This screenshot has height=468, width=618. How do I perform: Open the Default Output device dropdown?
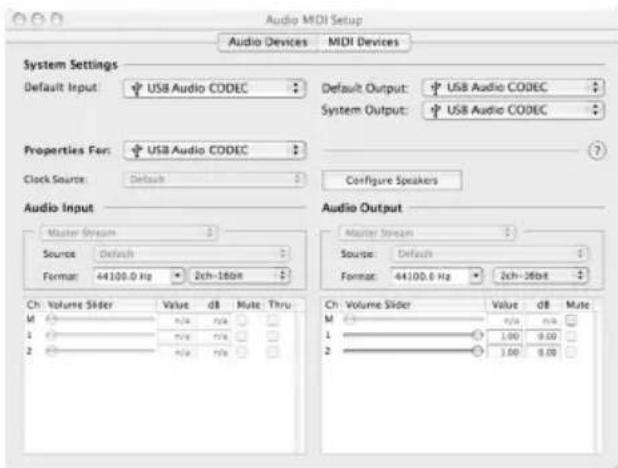[x=513, y=88]
